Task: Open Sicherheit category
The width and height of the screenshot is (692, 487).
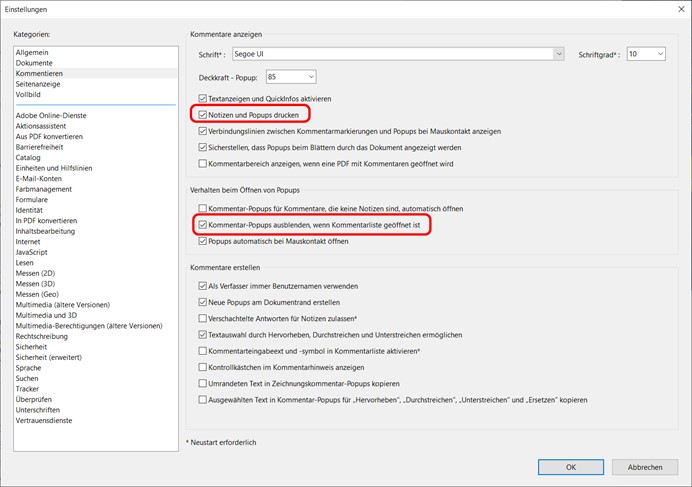Action: 31,347
